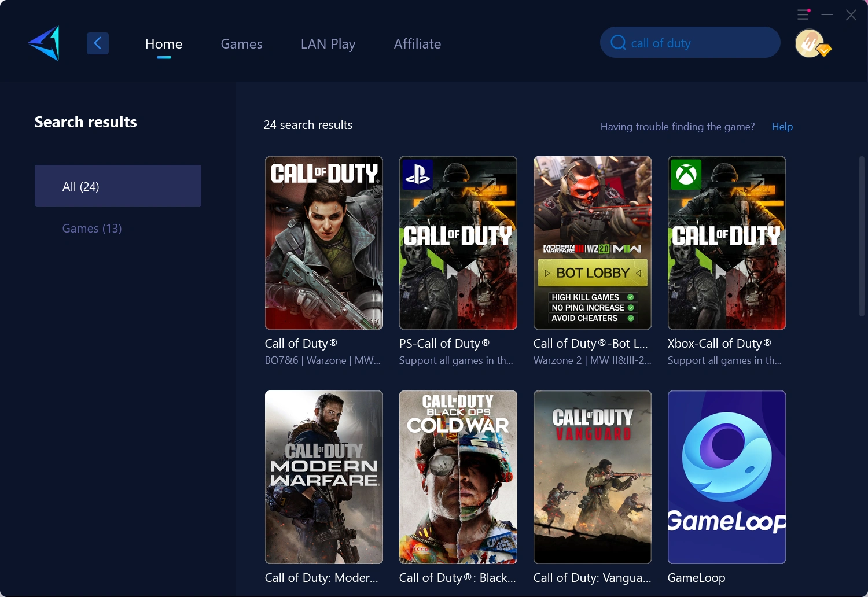Click the 'Call of Duty: Moder...' title
The width and height of the screenshot is (868, 597).
coord(322,578)
